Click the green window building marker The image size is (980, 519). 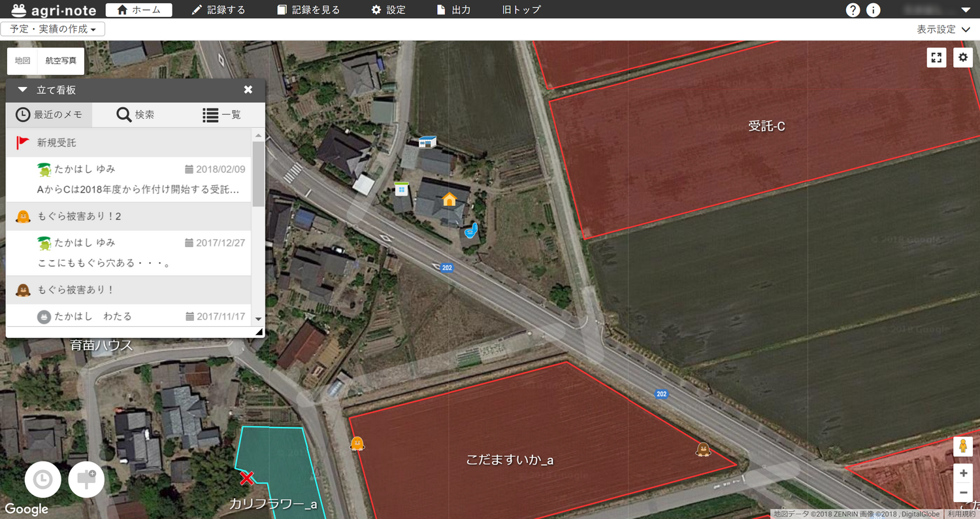coord(401,189)
